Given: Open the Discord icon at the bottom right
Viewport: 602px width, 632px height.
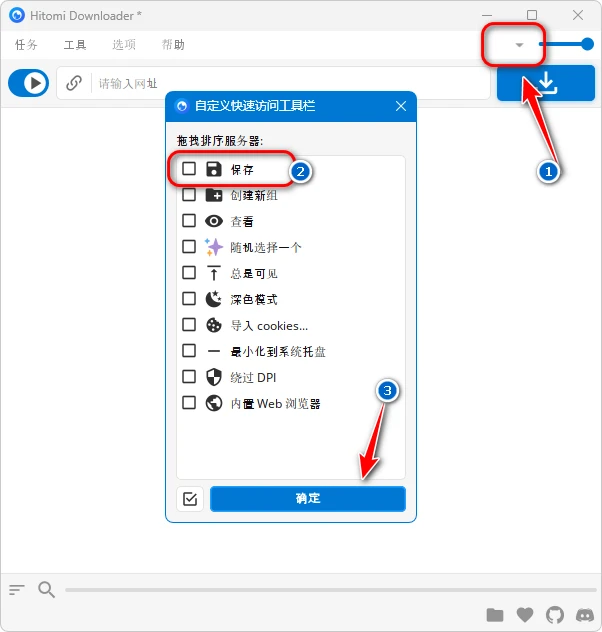Looking at the screenshot, I should click(585, 615).
